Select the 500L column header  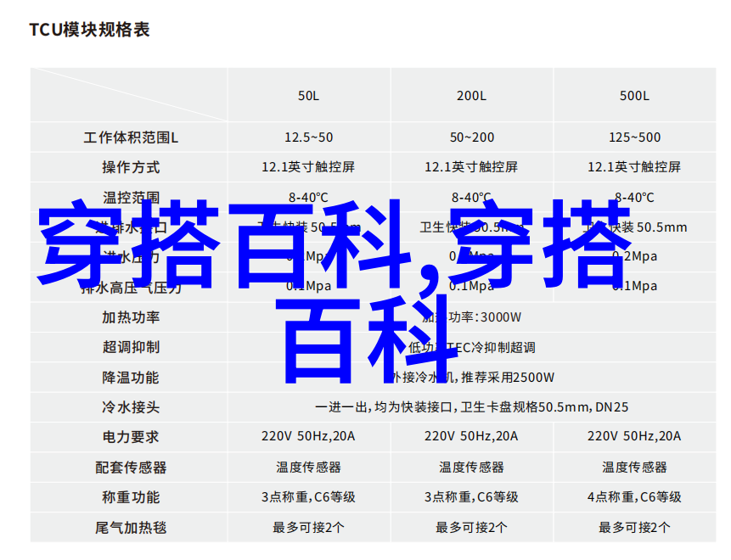634,96
